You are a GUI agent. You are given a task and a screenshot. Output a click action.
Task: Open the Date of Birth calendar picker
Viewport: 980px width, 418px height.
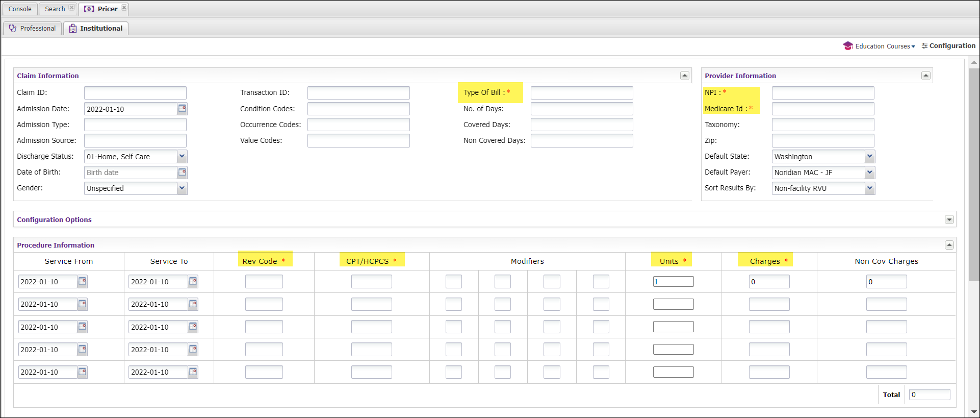(x=182, y=173)
